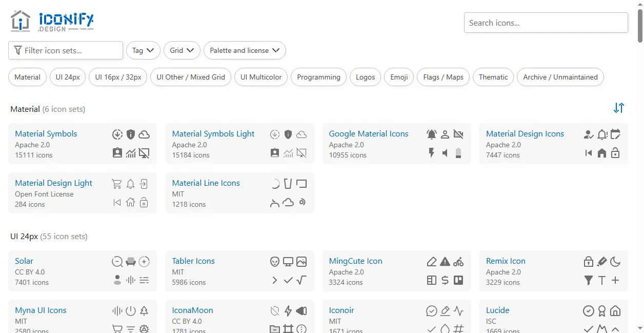
Task: Click the cloud icon in Material Symbols Light
Action: tap(301, 134)
